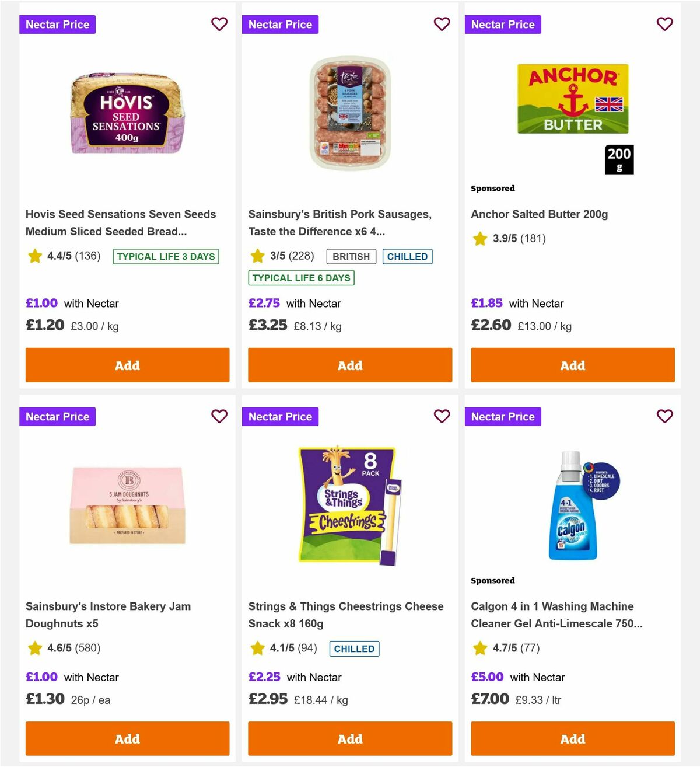Image resolution: width=700 pixels, height=767 pixels.
Task: Toggle the CHILLED filter tag on pork sausages
Action: click(x=407, y=256)
